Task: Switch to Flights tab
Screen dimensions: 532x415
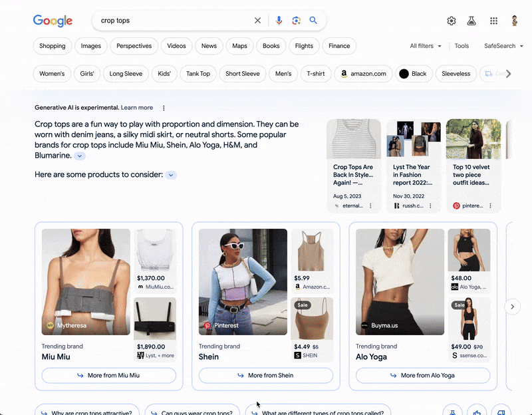Action: [304, 46]
